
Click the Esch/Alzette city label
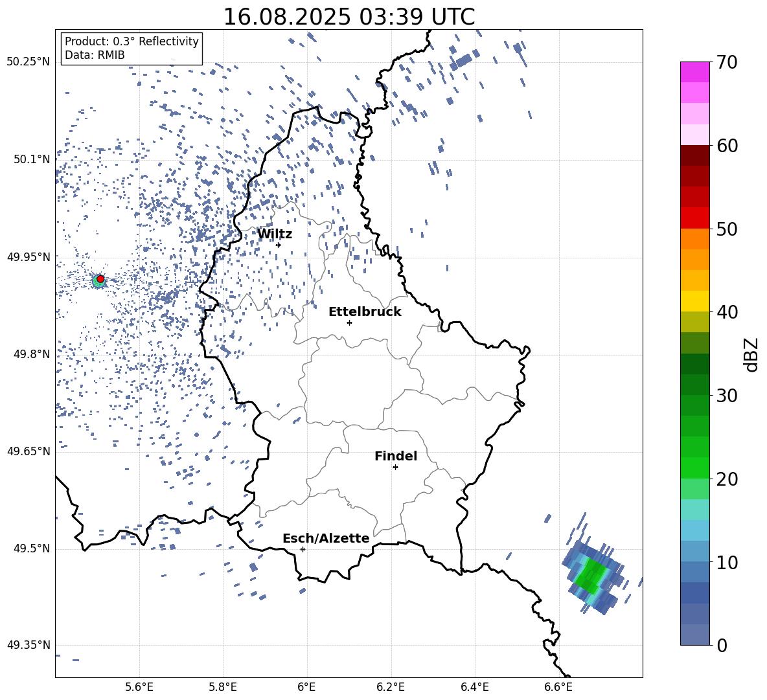click(x=326, y=538)
